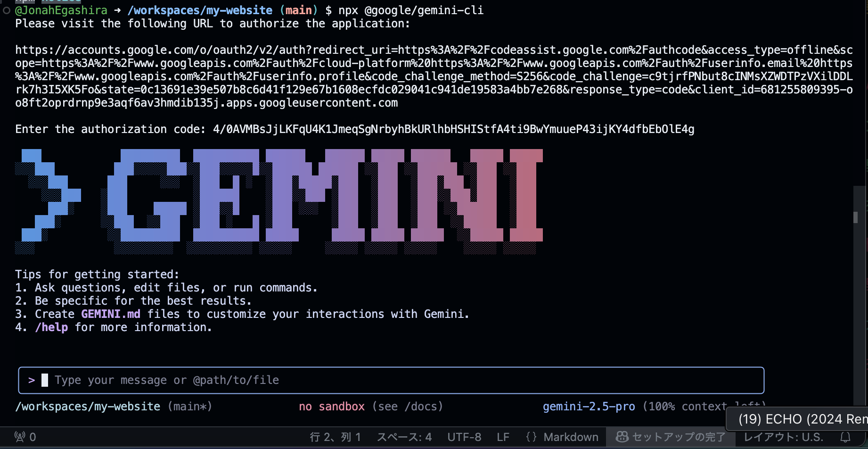Click the 'Please visit the following URL' line
This screenshot has width=868, height=449.
213,24
